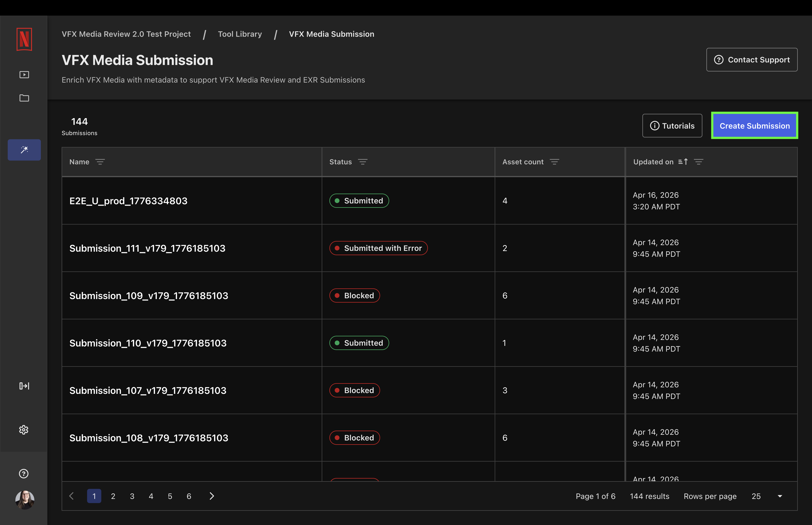The image size is (812, 525).
Task: Open the user profile avatar
Action: (x=24, y=500)
